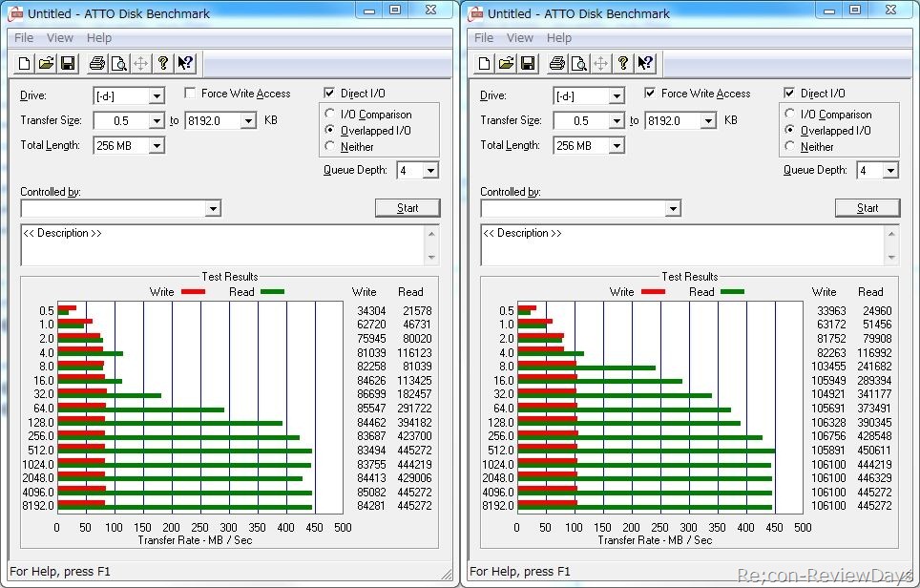
Task: Open the Help menu in right window
Action: point(559,38)
